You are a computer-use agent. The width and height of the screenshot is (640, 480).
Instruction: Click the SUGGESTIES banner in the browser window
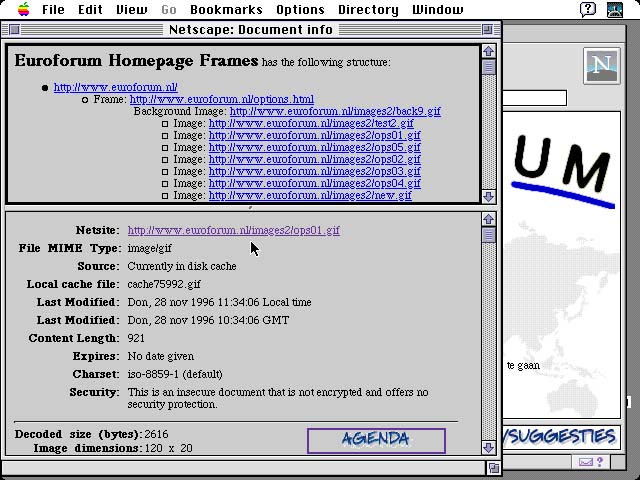[560, 437]
